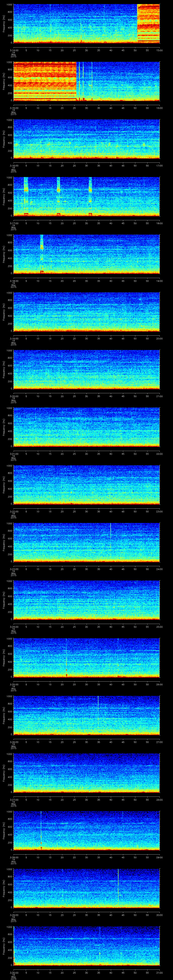Viewport: 173px width, 980px height.
Task: Select the burst near 18 seconds in the 3:17:00 panel
Action: point(59,197)
